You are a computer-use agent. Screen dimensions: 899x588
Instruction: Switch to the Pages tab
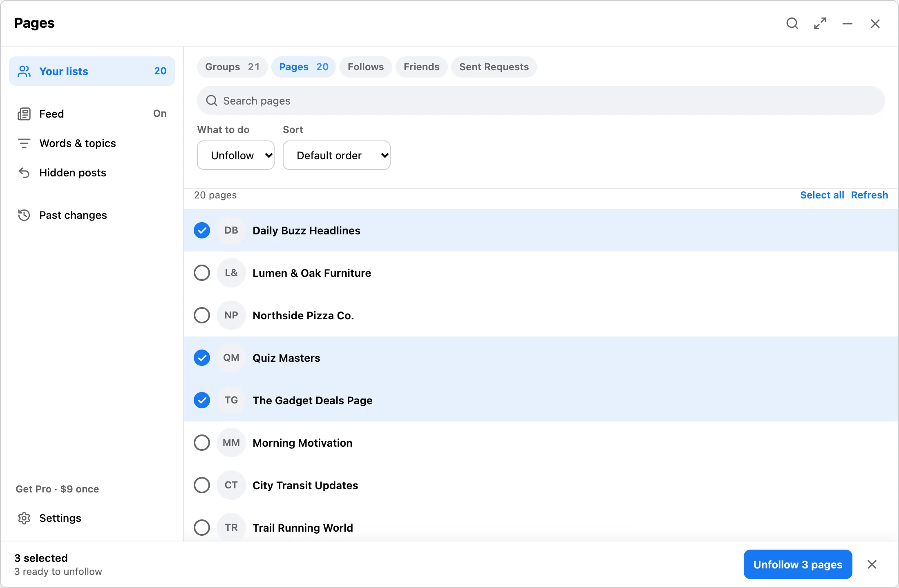coord(304,67)
